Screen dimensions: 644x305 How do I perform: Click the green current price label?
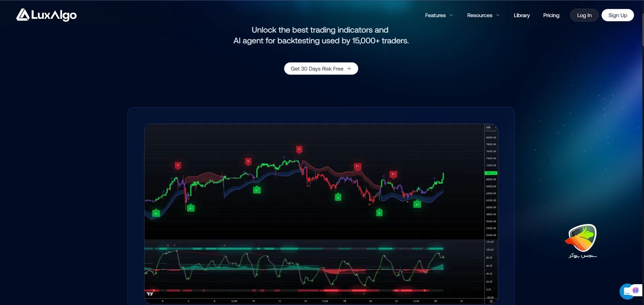point(491,173)
